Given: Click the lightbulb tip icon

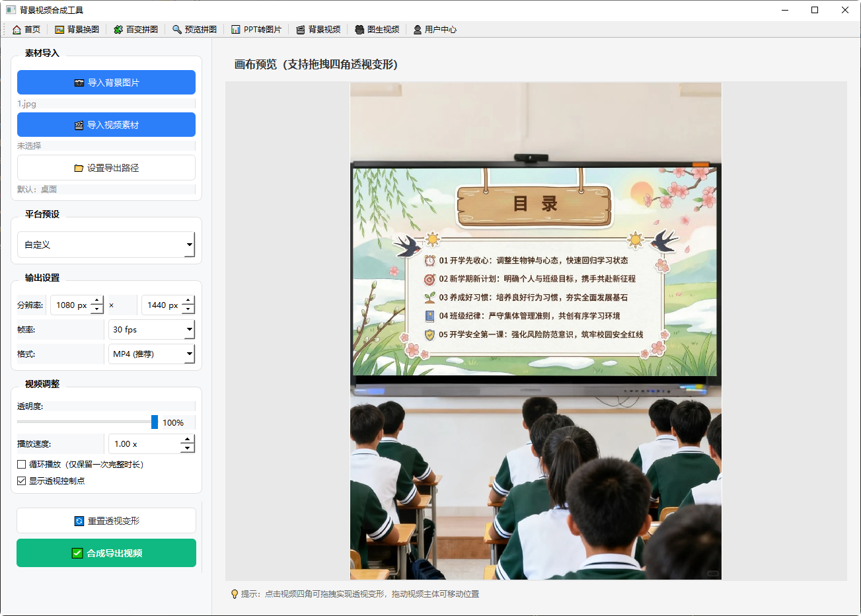Looking at the screenshot, I should tap(234, 594).
